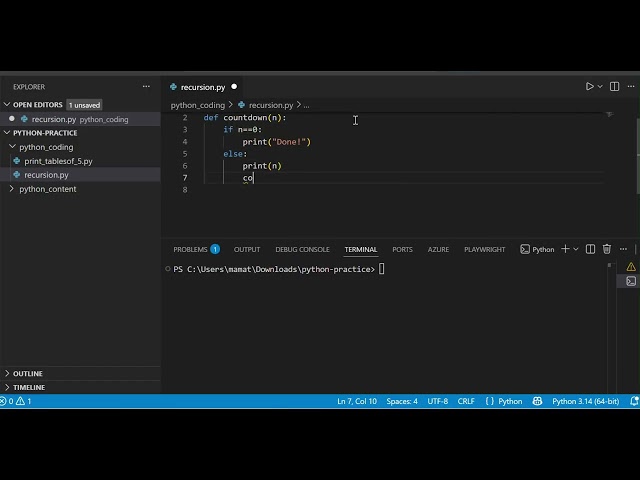640x480 pixels.
Task: Open the Playwright panel tab
Action: click(484, 249)
